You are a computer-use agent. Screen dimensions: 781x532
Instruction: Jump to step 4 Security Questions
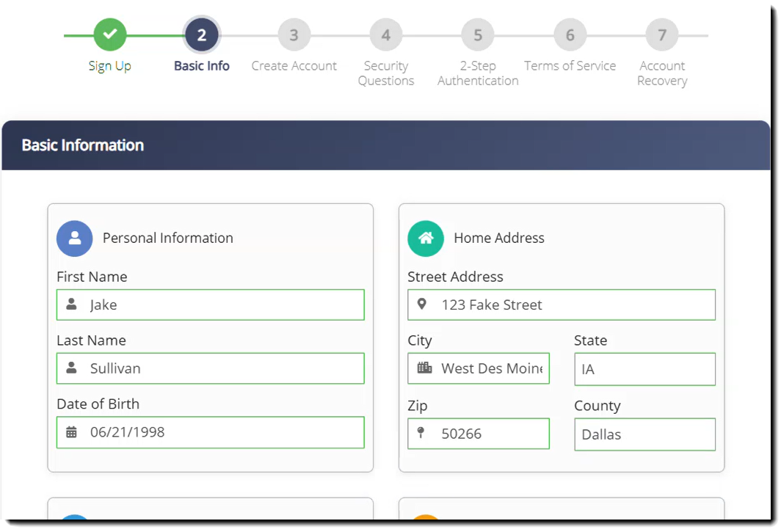386,34
